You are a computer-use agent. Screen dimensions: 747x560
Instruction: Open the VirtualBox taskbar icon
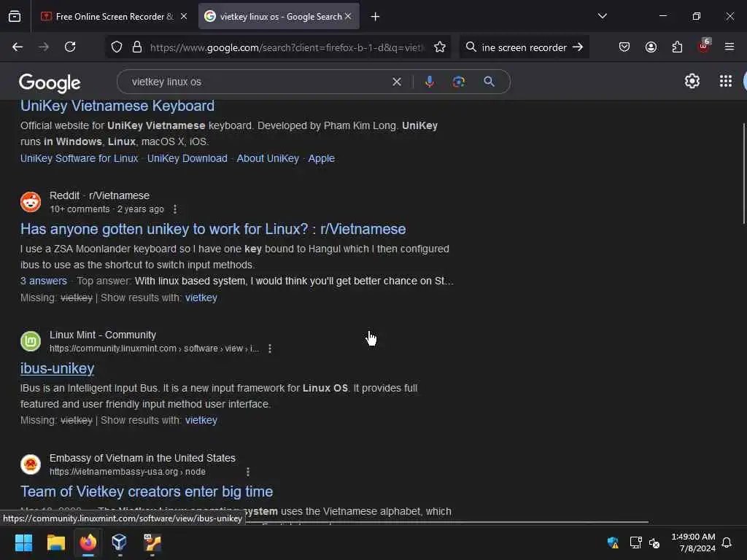point(119,542)
